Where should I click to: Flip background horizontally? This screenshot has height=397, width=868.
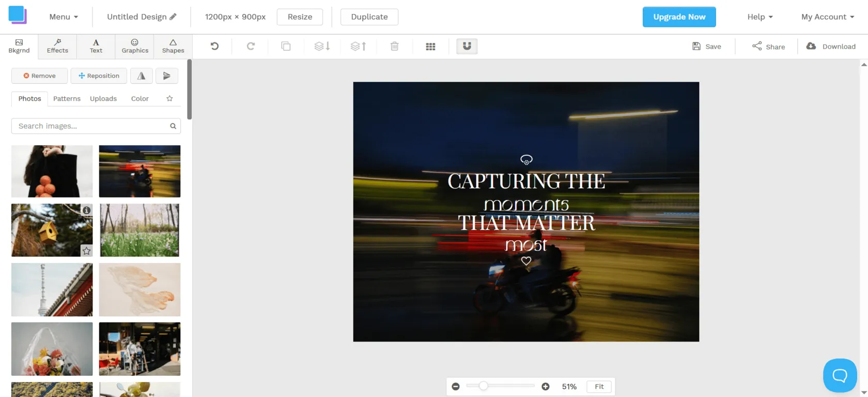(x=141, y=76)
